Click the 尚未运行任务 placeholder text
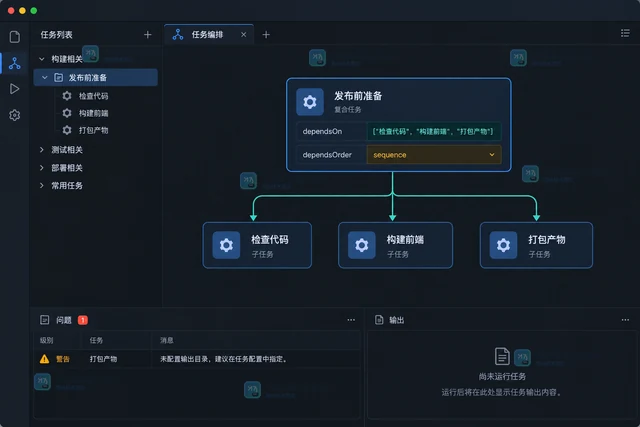The image size is (640, 427). [x=502, y=376]
